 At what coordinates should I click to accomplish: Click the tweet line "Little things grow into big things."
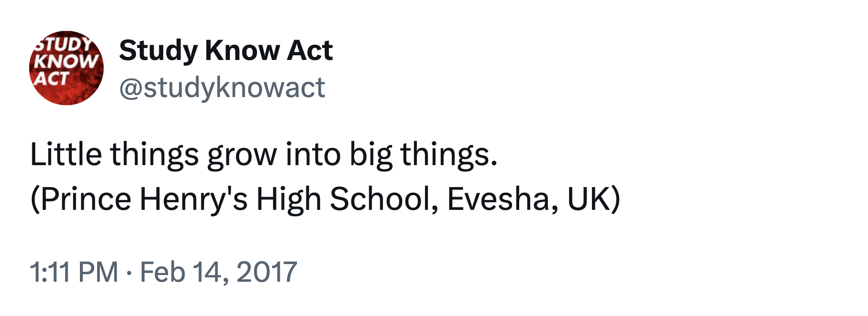(264, 155)
